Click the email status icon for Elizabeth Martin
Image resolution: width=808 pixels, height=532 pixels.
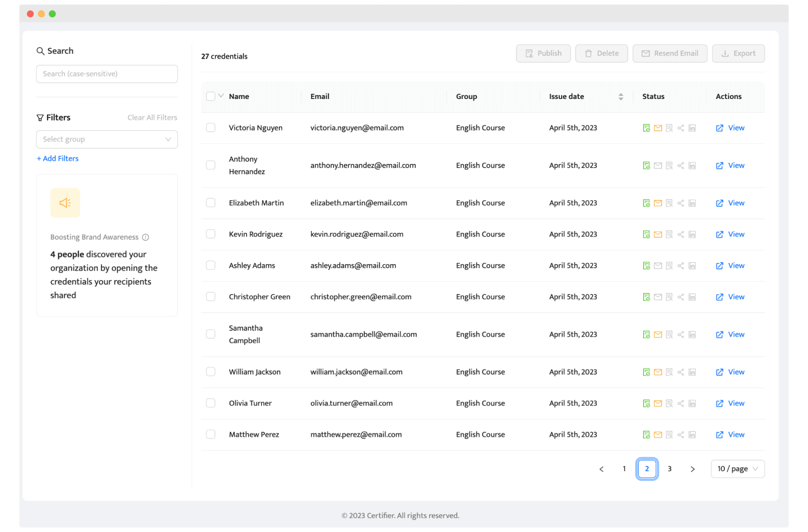tap(658, 203)
